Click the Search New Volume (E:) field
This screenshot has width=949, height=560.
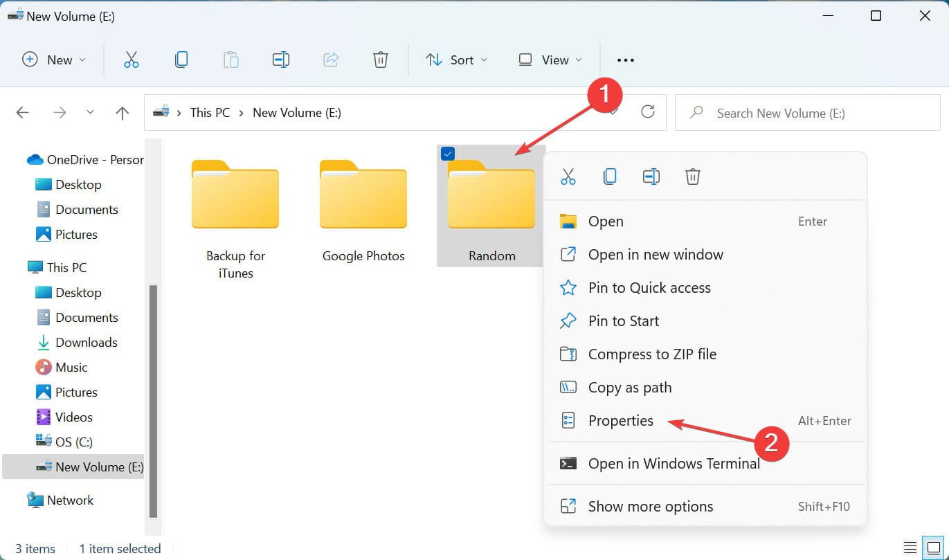(808, 113)
